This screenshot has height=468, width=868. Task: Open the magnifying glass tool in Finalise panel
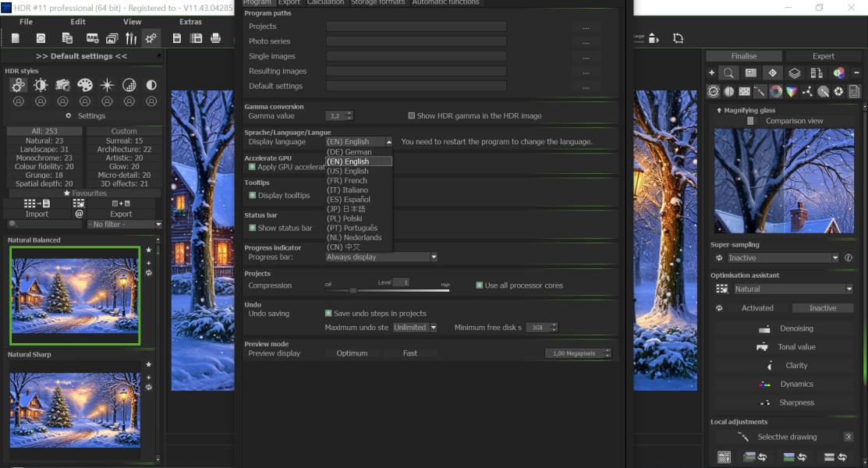728,73
